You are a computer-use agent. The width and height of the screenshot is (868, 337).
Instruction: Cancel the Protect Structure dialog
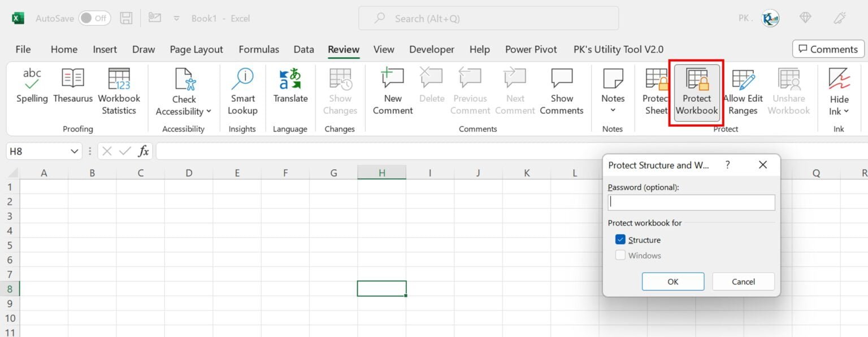[x=743, y=281]
